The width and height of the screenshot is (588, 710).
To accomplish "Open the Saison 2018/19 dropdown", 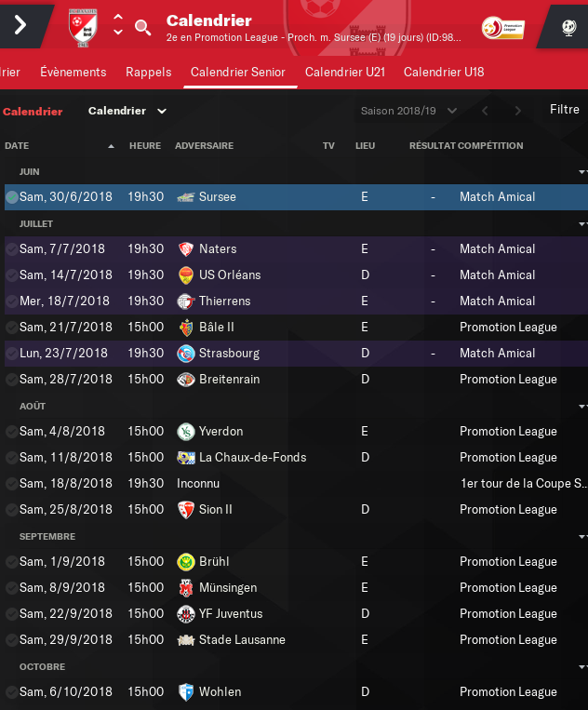I will click(x=409, y=111).
